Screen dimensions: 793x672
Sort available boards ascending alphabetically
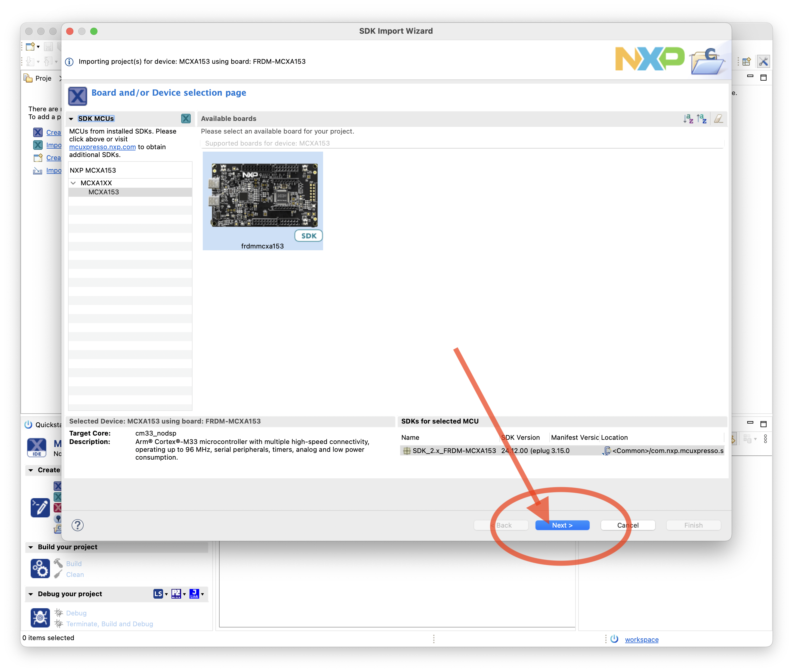coord(688,119)
